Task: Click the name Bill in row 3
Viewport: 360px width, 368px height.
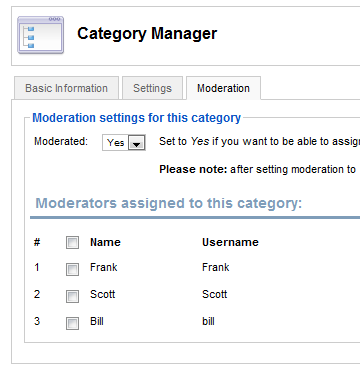Action: click(x=97, y=321)
